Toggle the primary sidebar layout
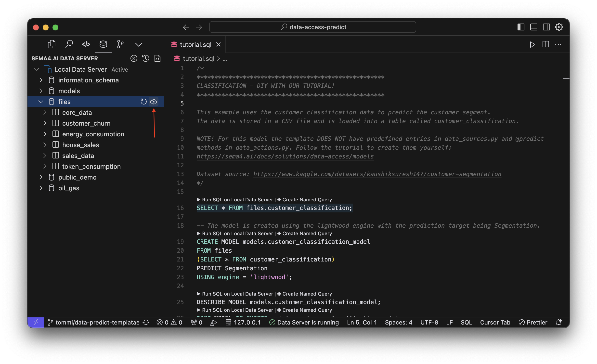This screenshot has width=597, height=364. tap(521, 27)
